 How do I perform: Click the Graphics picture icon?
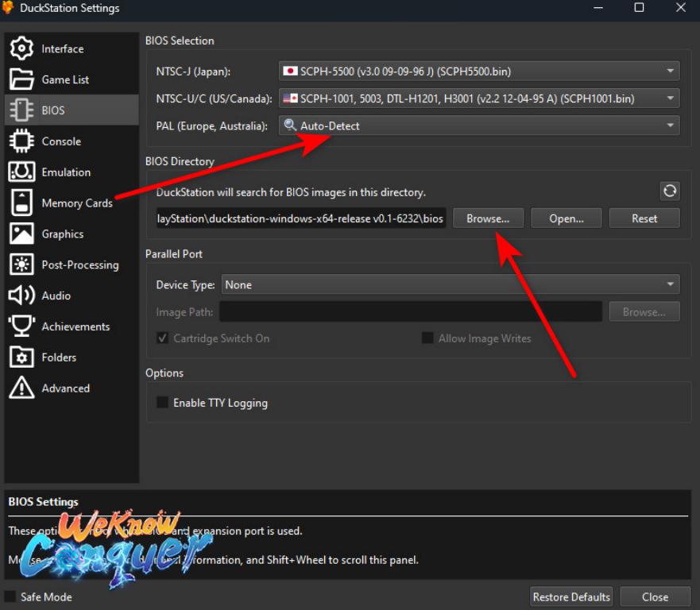pyautogui.click(x=21, y=234)
